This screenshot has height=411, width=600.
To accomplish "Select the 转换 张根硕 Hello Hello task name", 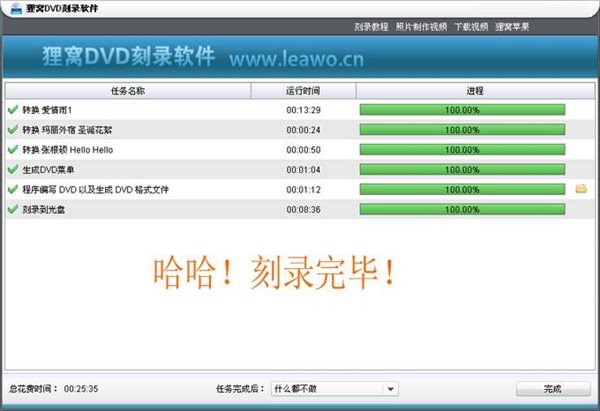I will (x=68, y=150).
